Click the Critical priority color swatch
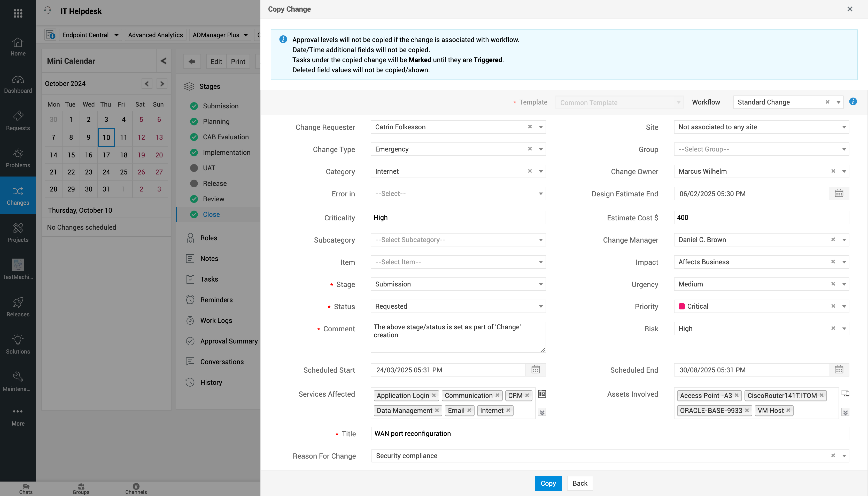The height and width of the screenshot is (496, 868). (682, 306)
